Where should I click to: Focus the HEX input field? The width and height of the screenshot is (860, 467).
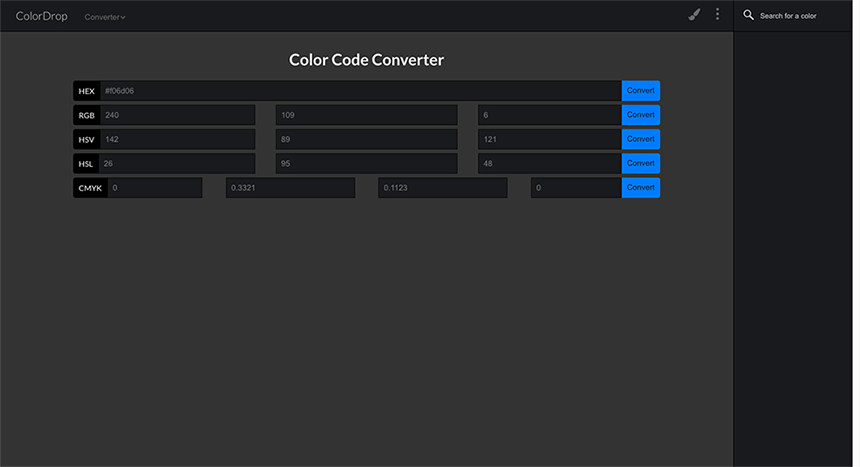tap(360, 91)
